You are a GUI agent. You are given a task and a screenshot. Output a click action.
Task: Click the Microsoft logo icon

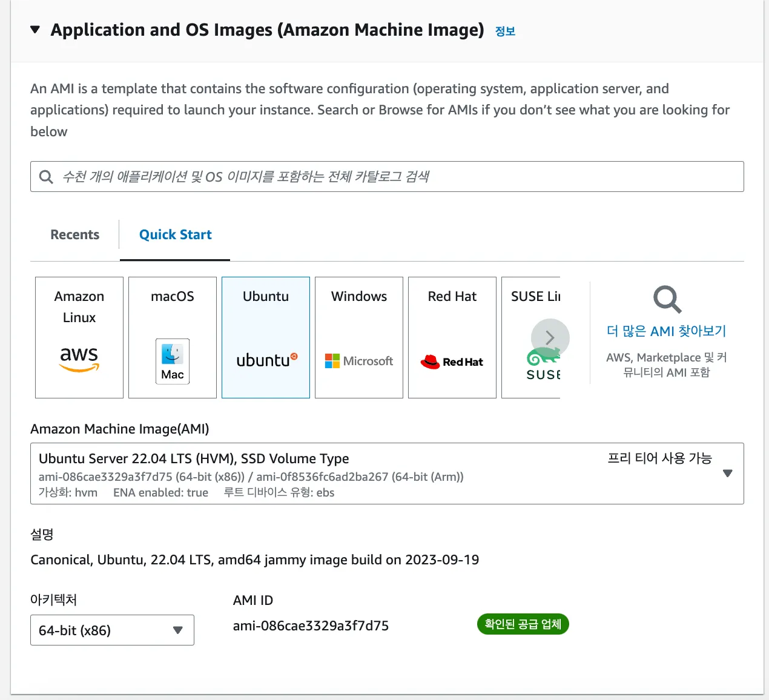coord(359,361)
